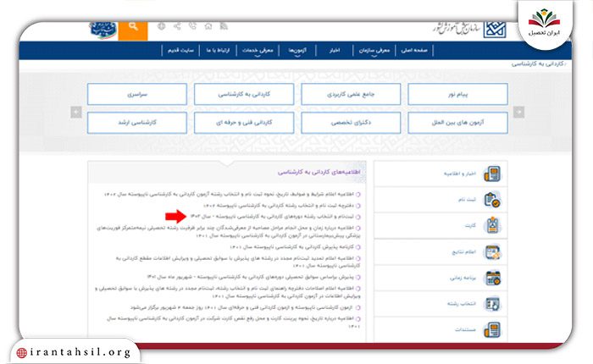Open announcement about پرینت کارت و رفع نقص
Image resolution: width=593 pixels, height=364 pixels.
click(x=233, y=323)
